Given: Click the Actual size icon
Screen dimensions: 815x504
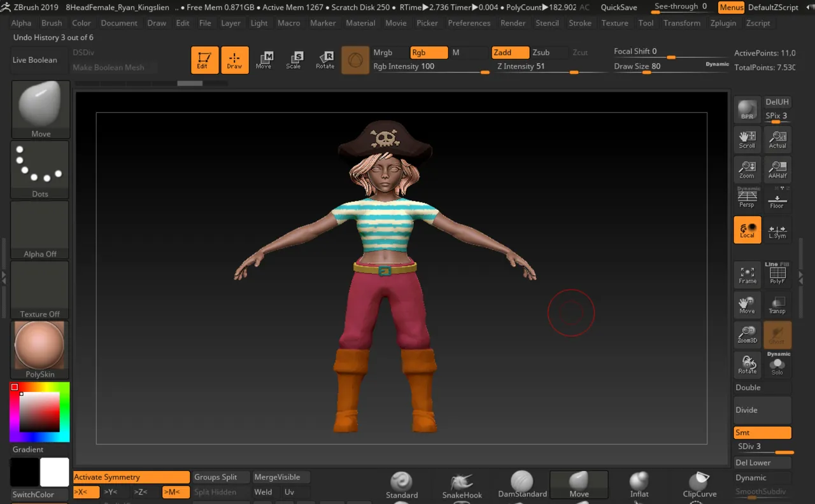Looking at the screenshot, I should 777,139.
